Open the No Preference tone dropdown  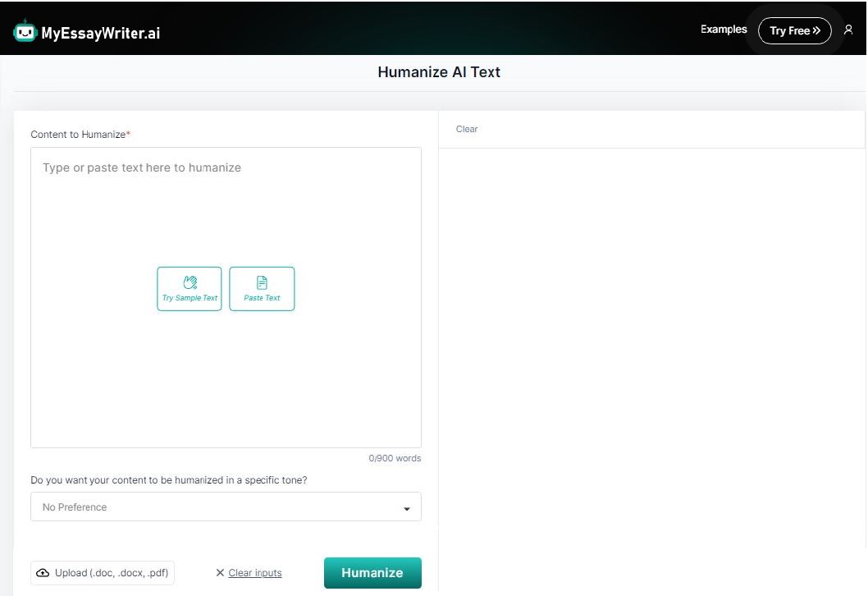pyautogui.click(x=226, y=507)
